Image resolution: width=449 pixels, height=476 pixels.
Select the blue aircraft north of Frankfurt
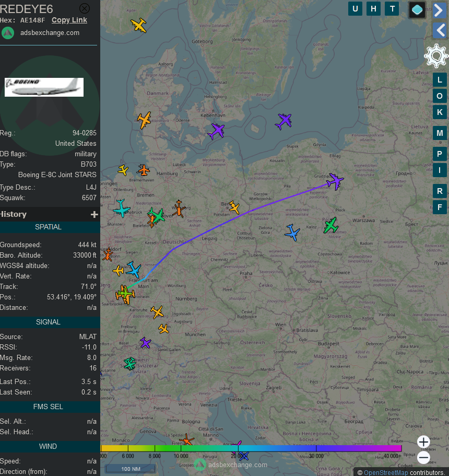point(134,270)
